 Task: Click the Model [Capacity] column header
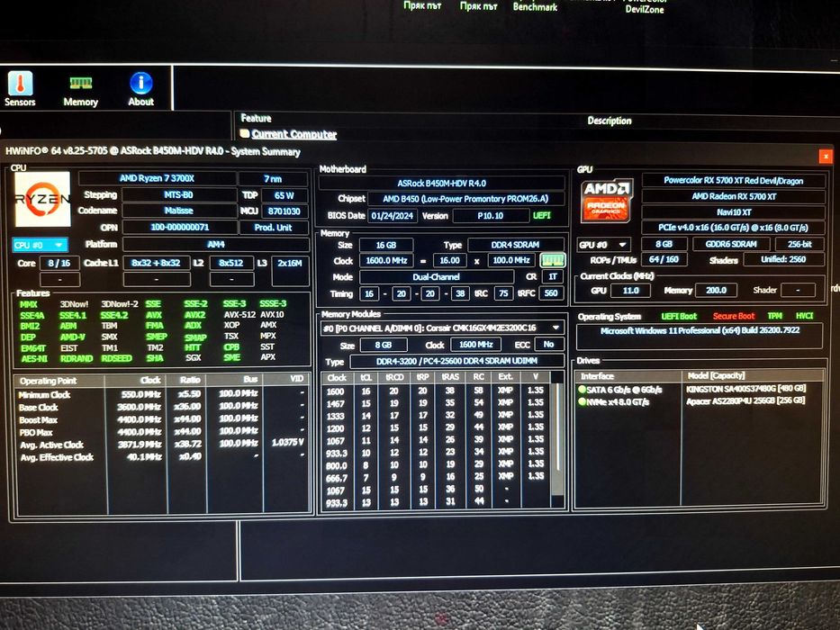(752, 375)
